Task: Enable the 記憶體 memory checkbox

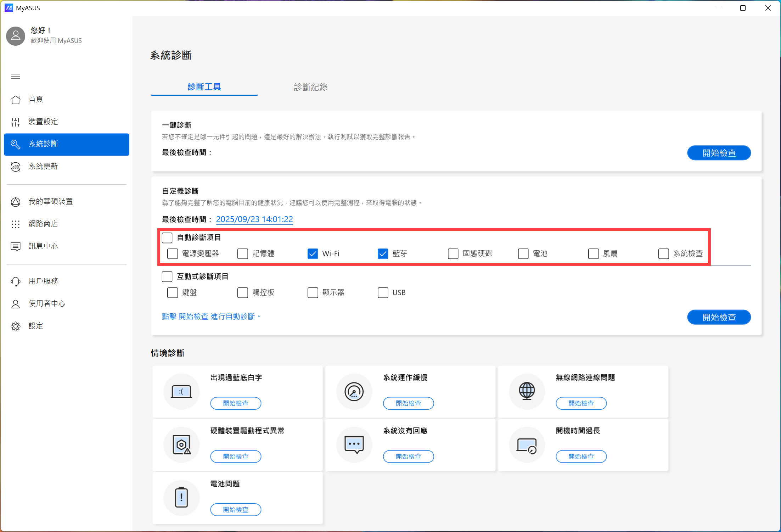Action: pyautogui.click(x=243, y=254)
